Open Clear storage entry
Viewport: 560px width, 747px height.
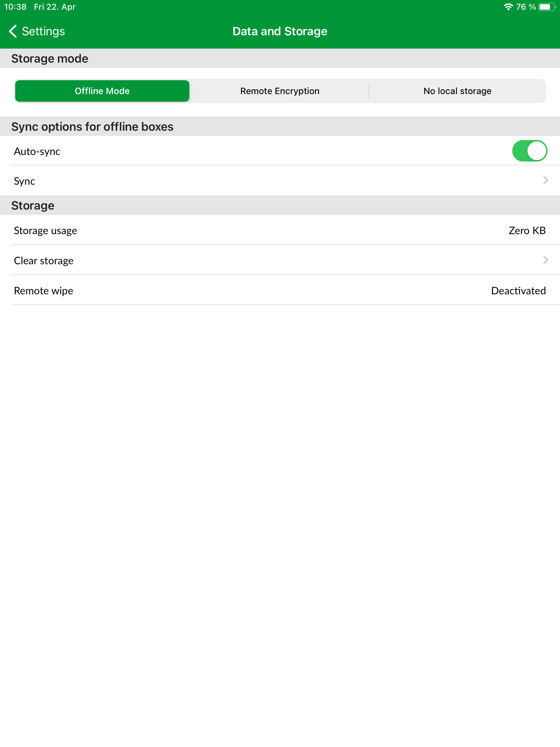point(280,260)
